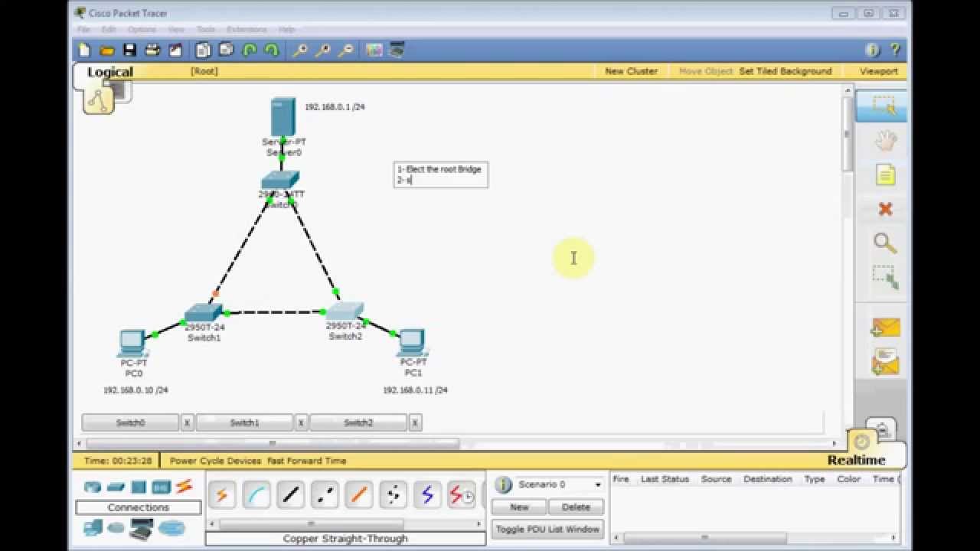Click Power Cycle Devices
The width and height of the screenshot is (980, 551).
(x=215, y=461)
